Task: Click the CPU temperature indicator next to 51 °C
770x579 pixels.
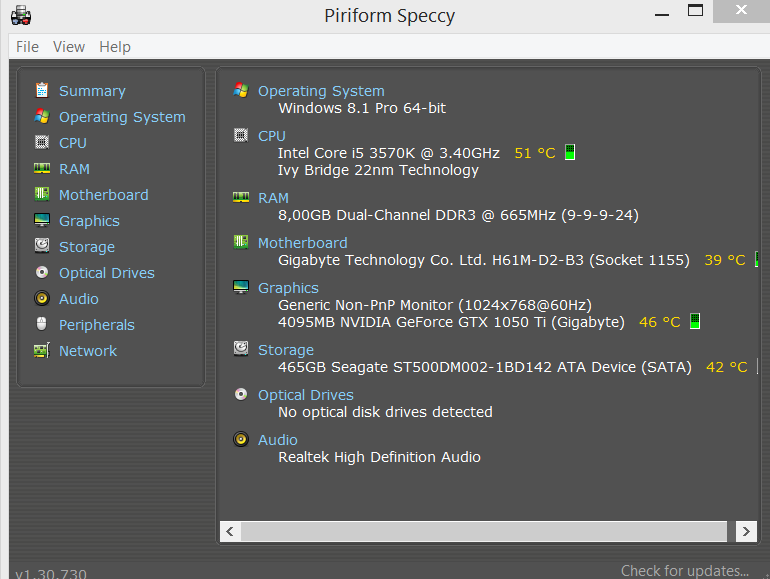Action: [570, 153]
